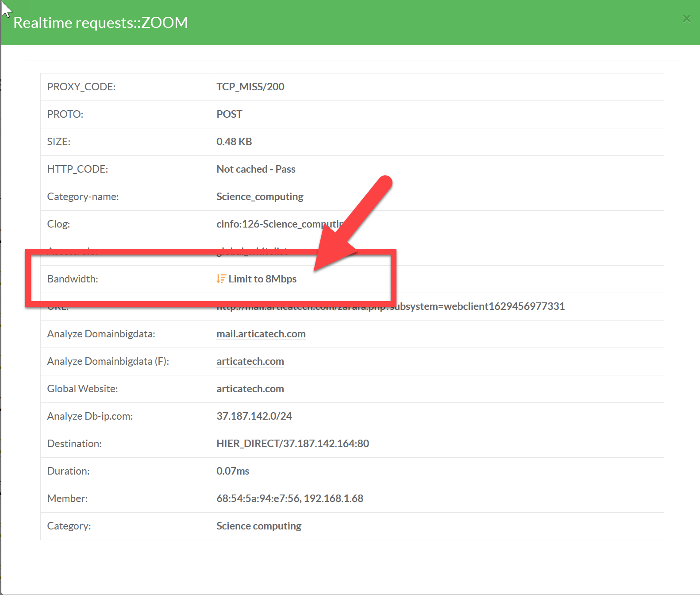Click the 0.48 KB size value
This screenshot has width=700, height=595.
tap(234, 142)
